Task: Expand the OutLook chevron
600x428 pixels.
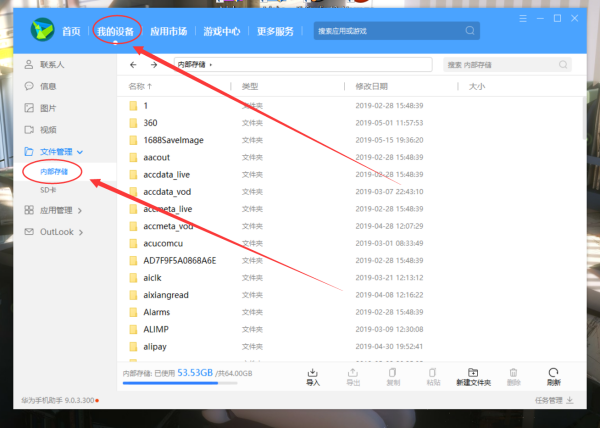Action: pos(81,232)
